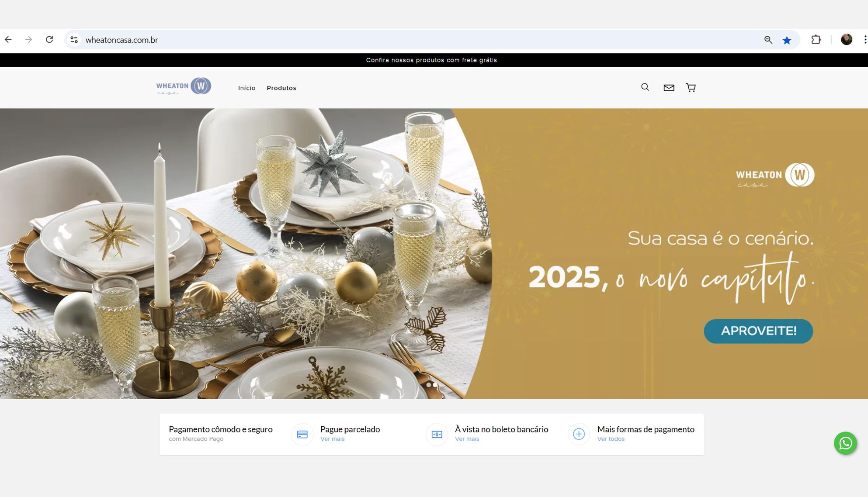Click the free shipping announcement bar text
Viewport: 868px width, 497px height.
click(431, 60)
